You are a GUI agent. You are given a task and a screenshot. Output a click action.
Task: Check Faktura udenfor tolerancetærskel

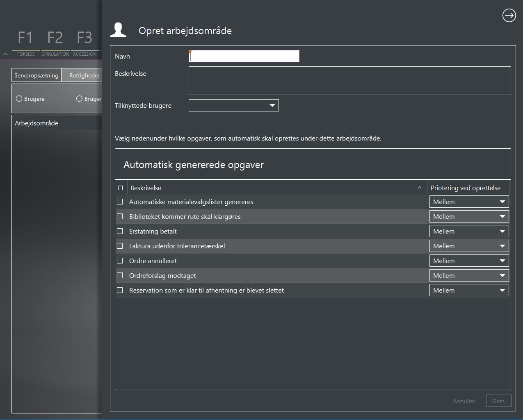pyautogui.click(x=120, y=246)
